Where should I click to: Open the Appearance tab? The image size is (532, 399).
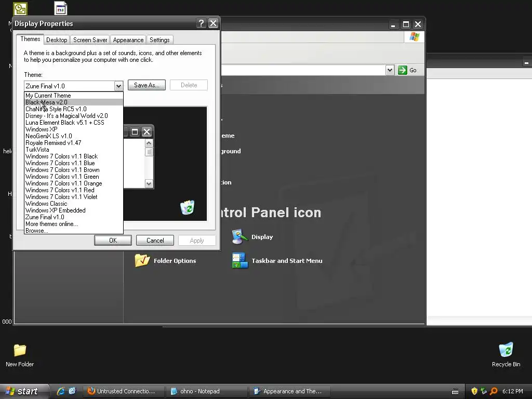128,40
